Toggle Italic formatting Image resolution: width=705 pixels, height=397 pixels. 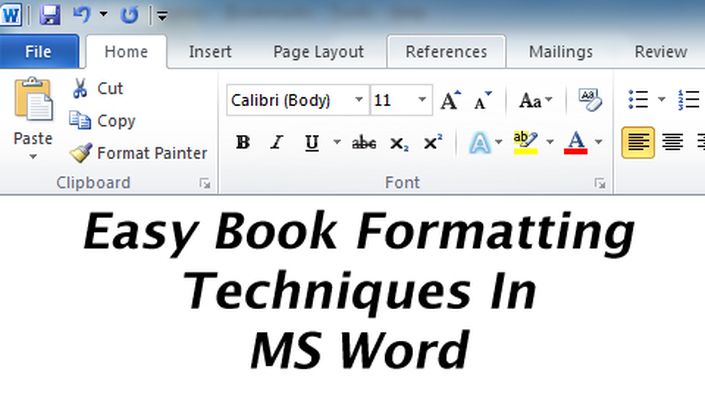pos(277,143)
